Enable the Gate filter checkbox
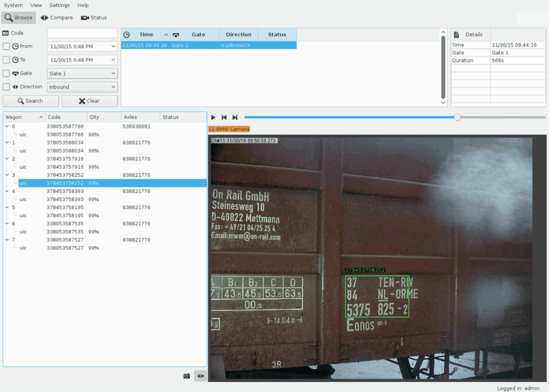The image size is (549, 392). coord(6,73)
